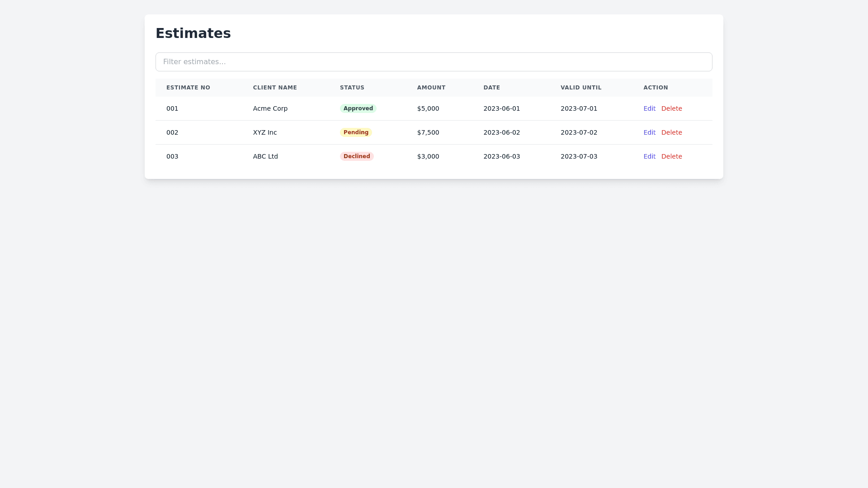Click the Estimates page heading
Image resolution: width=868 pixels, height=488 pixels.
193,33
